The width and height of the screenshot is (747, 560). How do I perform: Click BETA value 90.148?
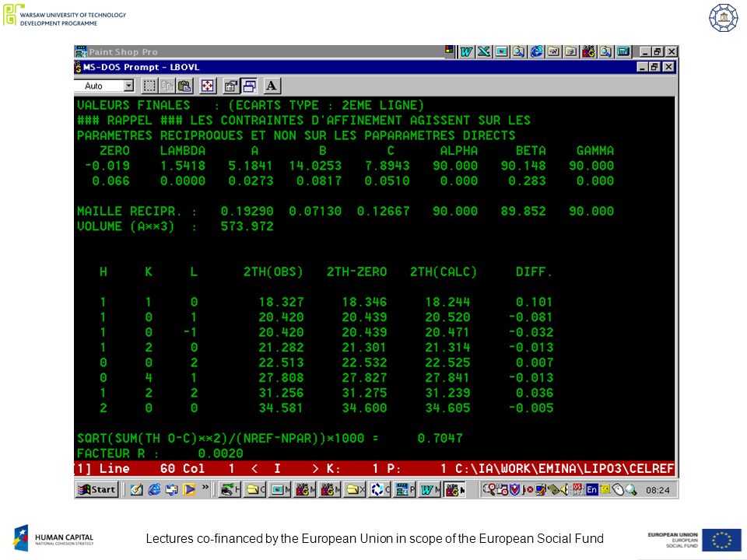coord(523,166)
